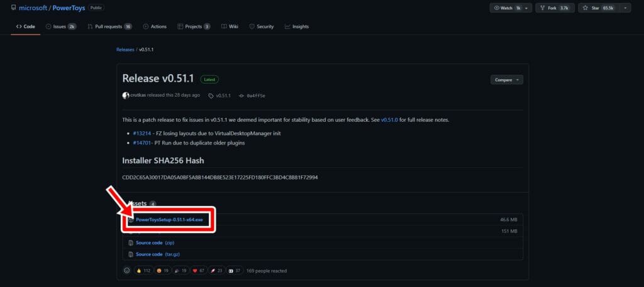The image size is (644, 287).
Task: Click the Actions play icon
Action: (x=146, y=26)
